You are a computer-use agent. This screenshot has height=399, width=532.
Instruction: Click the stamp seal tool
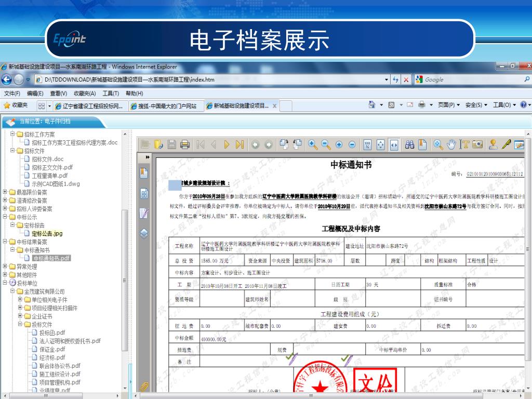pyautogui.click(x=493, y=145)
